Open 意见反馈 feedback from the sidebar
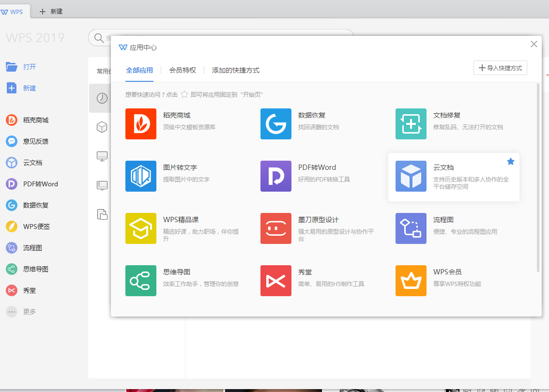Screen dimensions: 549x392 12,141
